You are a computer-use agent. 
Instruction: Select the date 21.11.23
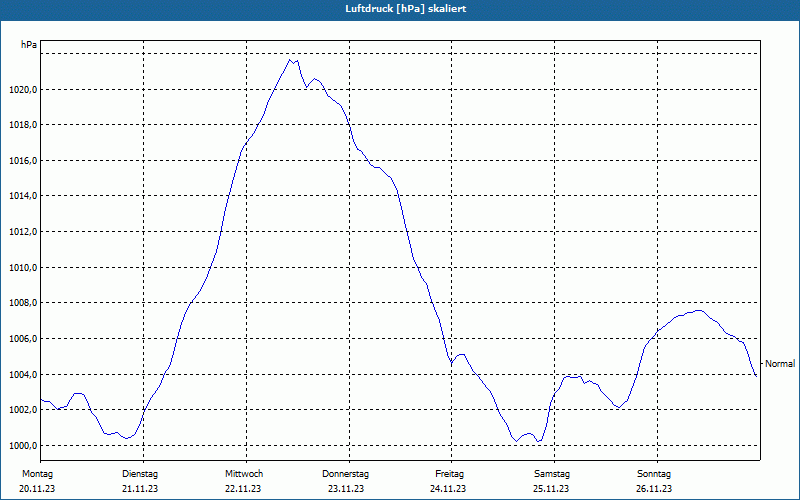[x=140, y=489]
